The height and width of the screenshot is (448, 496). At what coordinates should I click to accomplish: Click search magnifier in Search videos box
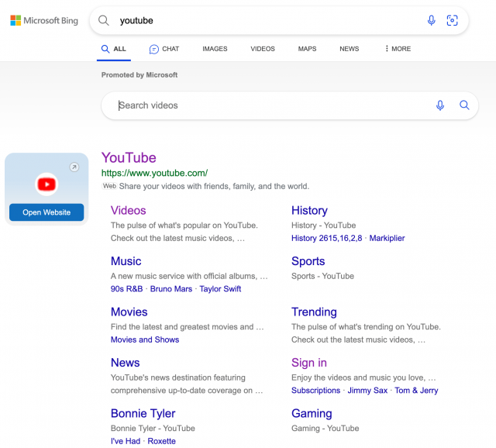click(x=464, y=105)
